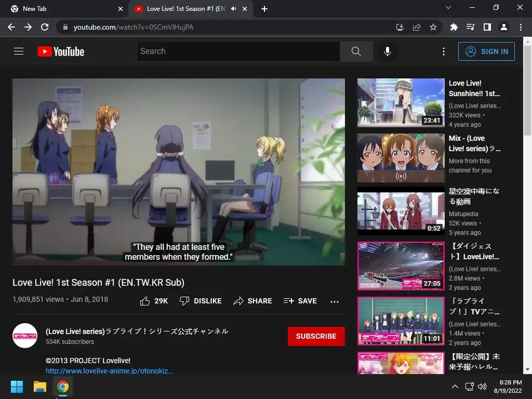Screen dimensions: 532x399
Task: Click the DISLIKE thumbs down button
Action: point(201,301)
